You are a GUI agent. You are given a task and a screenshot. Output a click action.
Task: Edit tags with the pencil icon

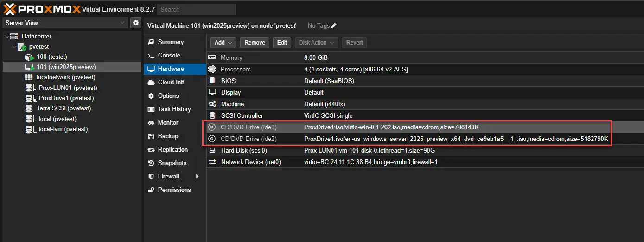click(334, 26)
